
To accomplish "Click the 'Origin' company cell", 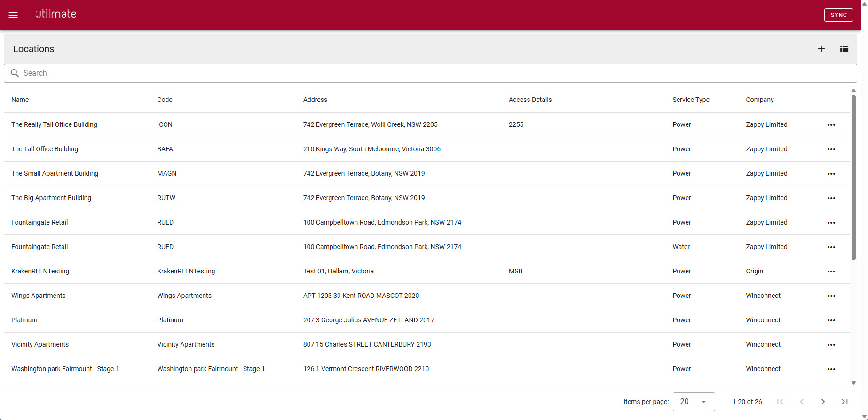I will 754,271.
